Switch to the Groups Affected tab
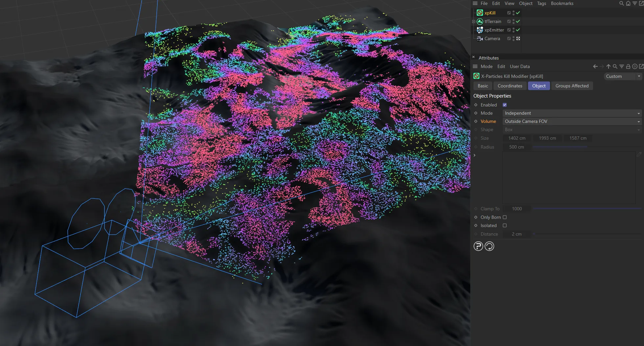Image resolution: width=644 pixels, height=346 pixels. point(572,86)
